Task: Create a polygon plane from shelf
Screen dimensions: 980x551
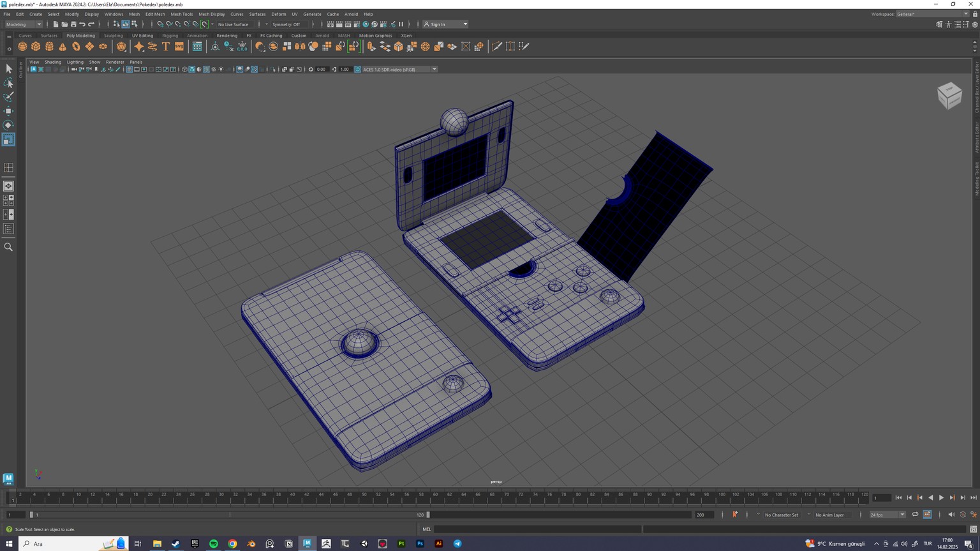Action: point(89,47)
